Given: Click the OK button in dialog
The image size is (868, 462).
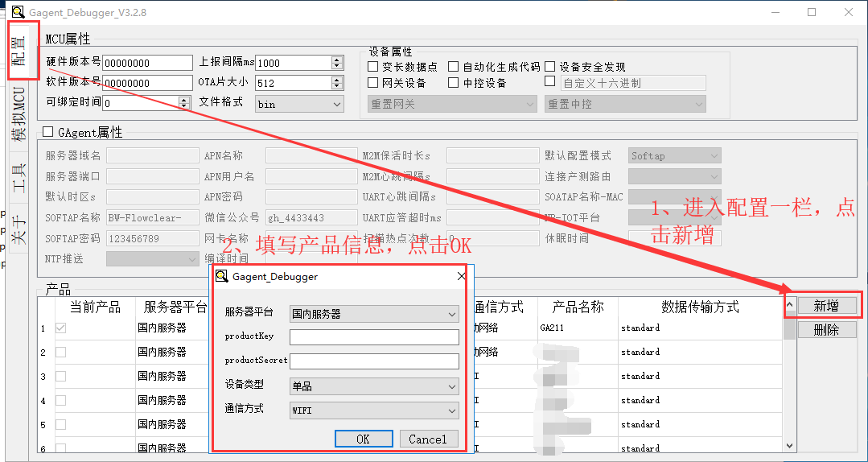Looking at the screenshot, I should [363, 439].
